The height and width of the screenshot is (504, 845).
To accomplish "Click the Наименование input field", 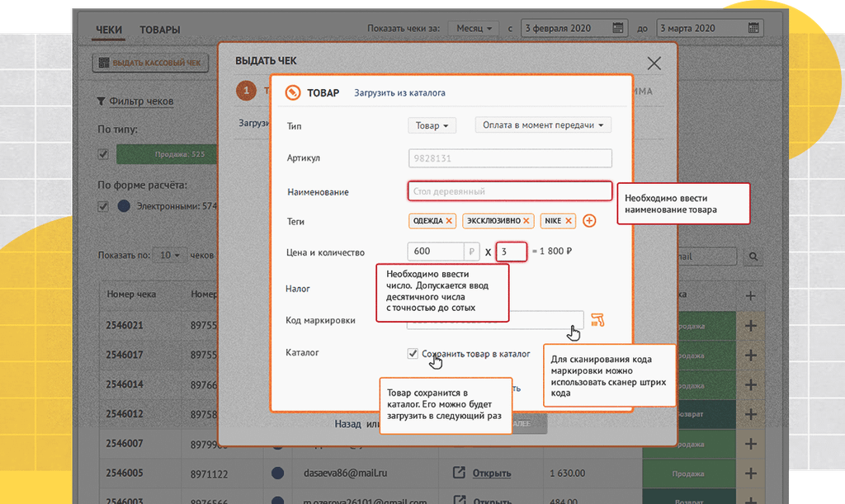I will point(509,191).
